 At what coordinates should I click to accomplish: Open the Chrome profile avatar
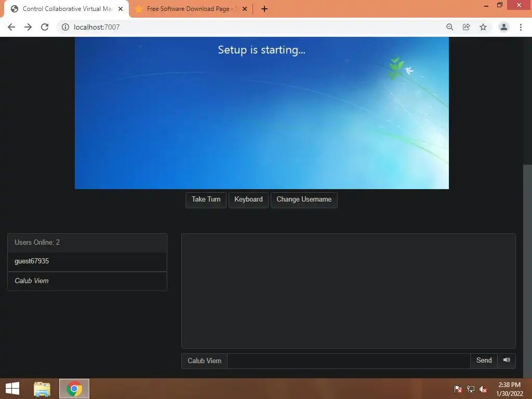[x=504, y=27]
